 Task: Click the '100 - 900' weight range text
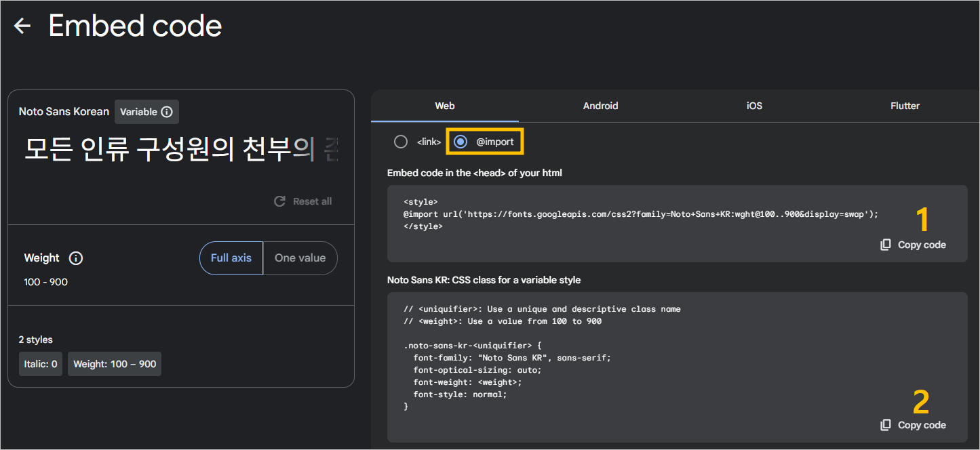pos(46,282)
